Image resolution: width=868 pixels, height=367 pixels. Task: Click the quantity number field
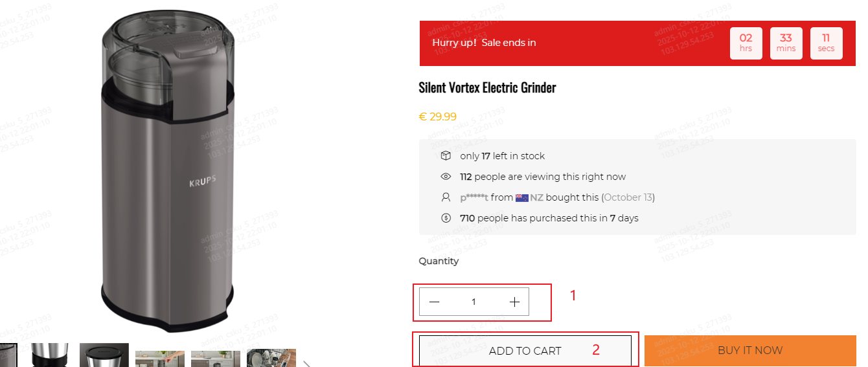click(x=474, y=302)
